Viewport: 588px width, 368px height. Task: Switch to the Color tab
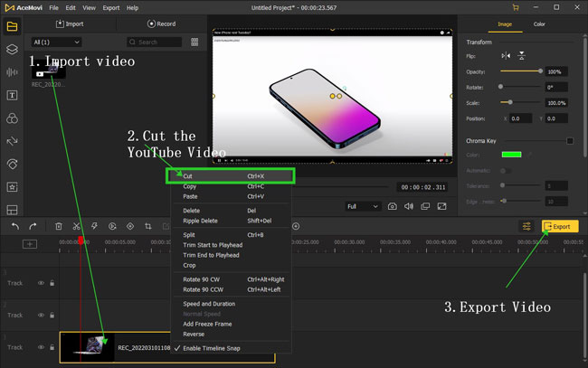click(539, 24)
